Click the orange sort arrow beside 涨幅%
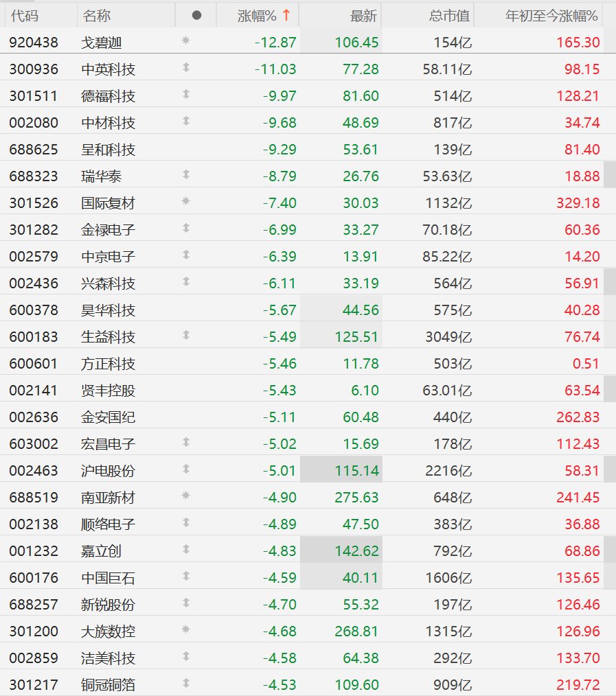This screenshot has height=696, width=616. tap(286, 15)
